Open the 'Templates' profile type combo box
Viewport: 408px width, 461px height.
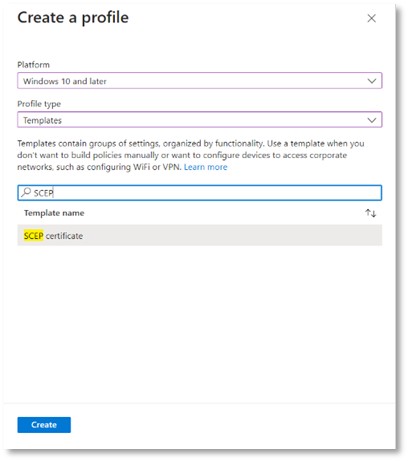pyautogui.click(x=199, y=120)
